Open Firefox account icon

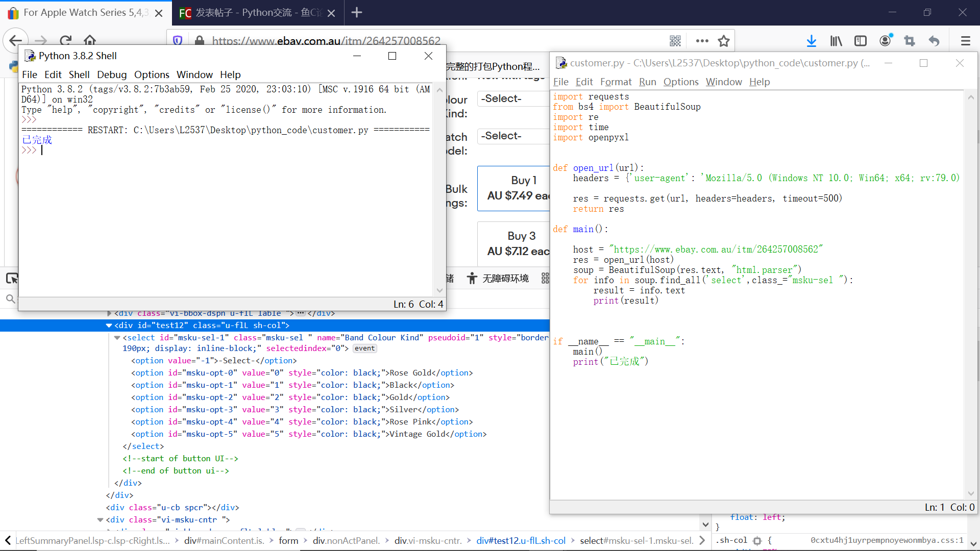(x=886, y=41)
